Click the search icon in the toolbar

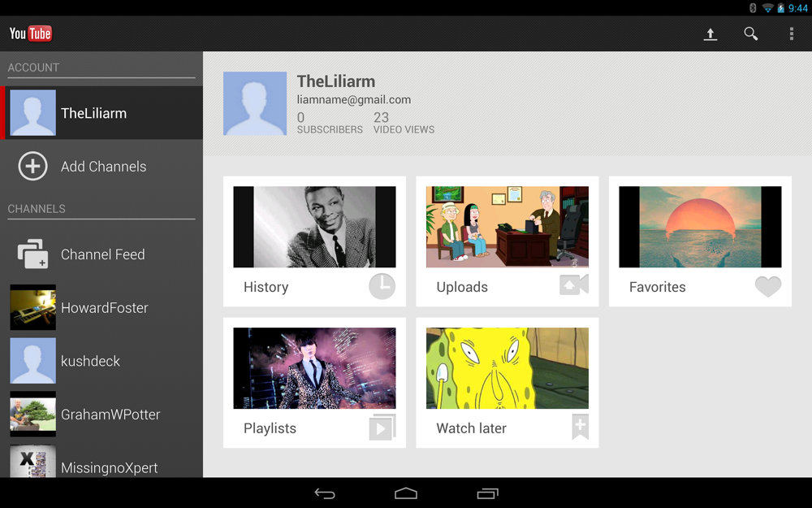click(751, 33)
